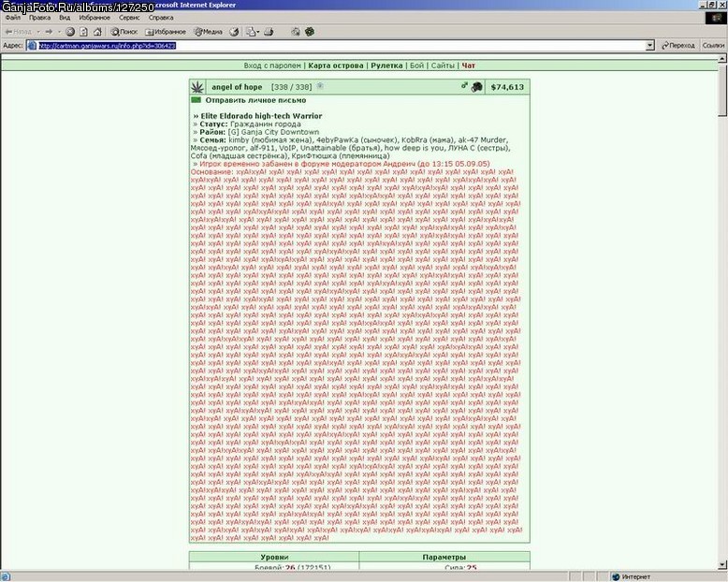Click the helmet icon next to $74,613
Screen dimensions: 728x582
pos(476,87)
